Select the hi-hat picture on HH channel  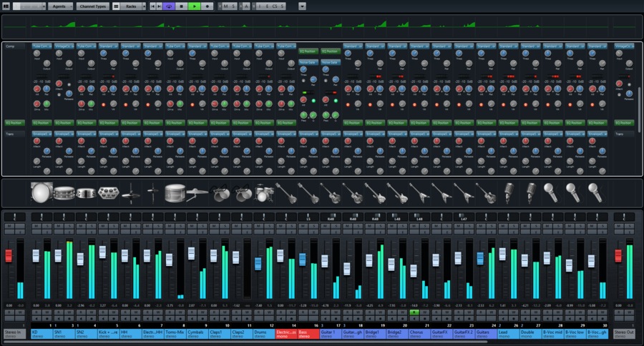pyautogui.click(x=130, y=192)
